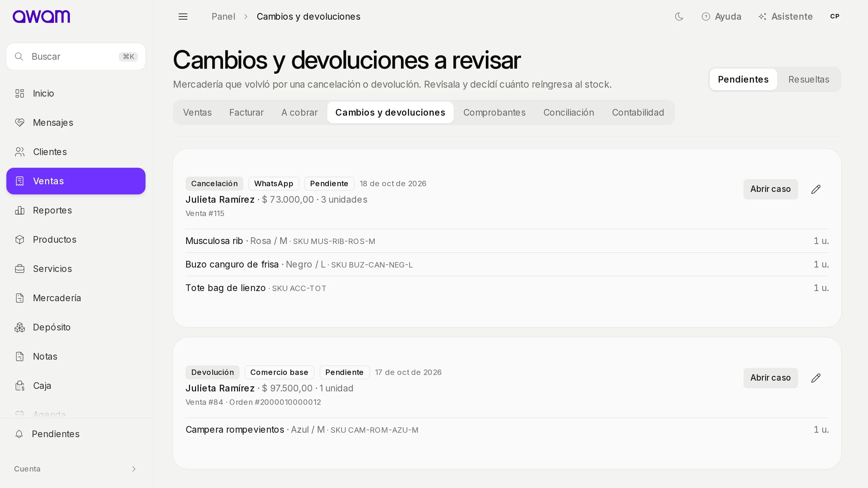Select Ventas in the sidebar
The image size is (868, 488).
[x=76, y=181]
